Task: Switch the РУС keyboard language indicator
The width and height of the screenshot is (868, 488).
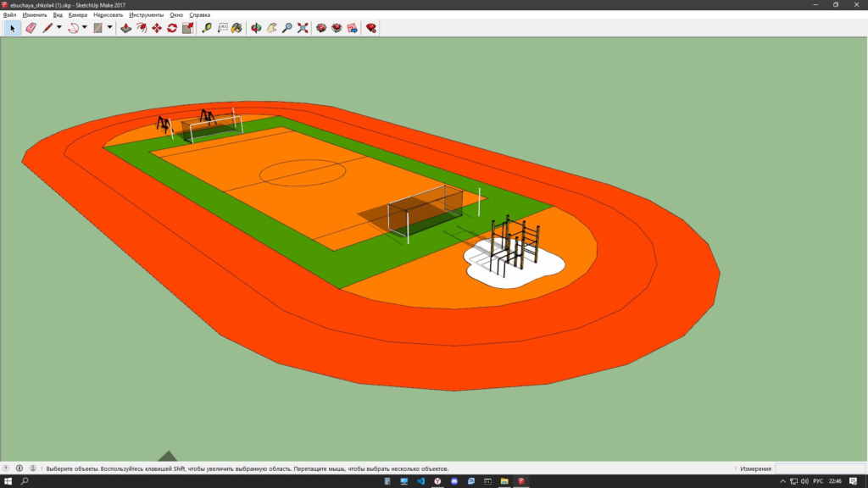Action: pyautogui.click(x=818, y=481)
